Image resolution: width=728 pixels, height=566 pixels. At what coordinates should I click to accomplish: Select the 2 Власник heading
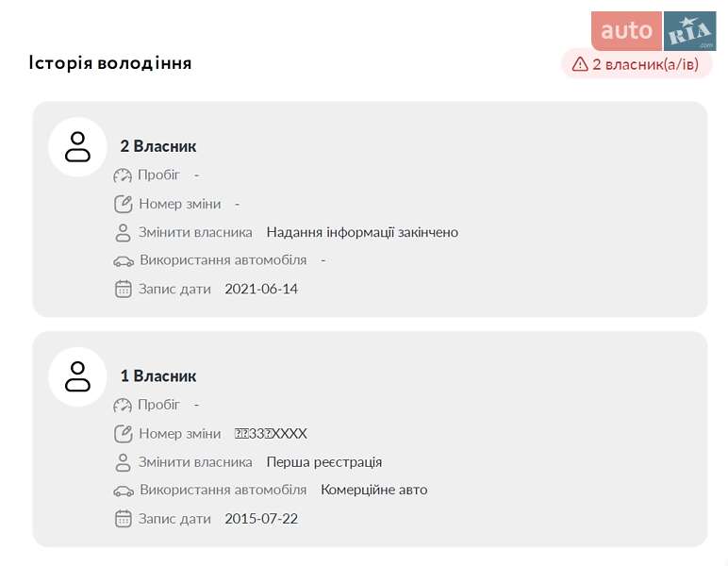click(x=158, y=146)
